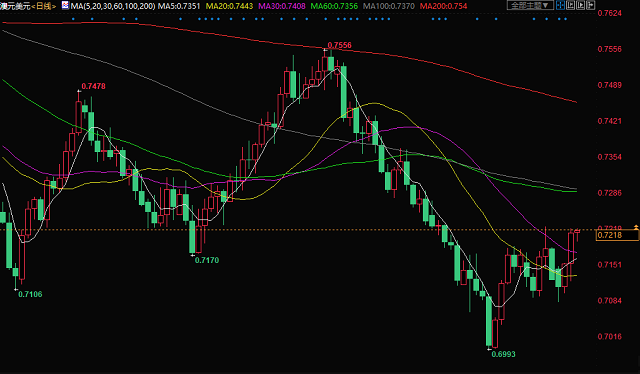This screenshot has width=640, height=374.
Task: Click the yellow MA20:0.7443 legend label
Action: point(229,6)
